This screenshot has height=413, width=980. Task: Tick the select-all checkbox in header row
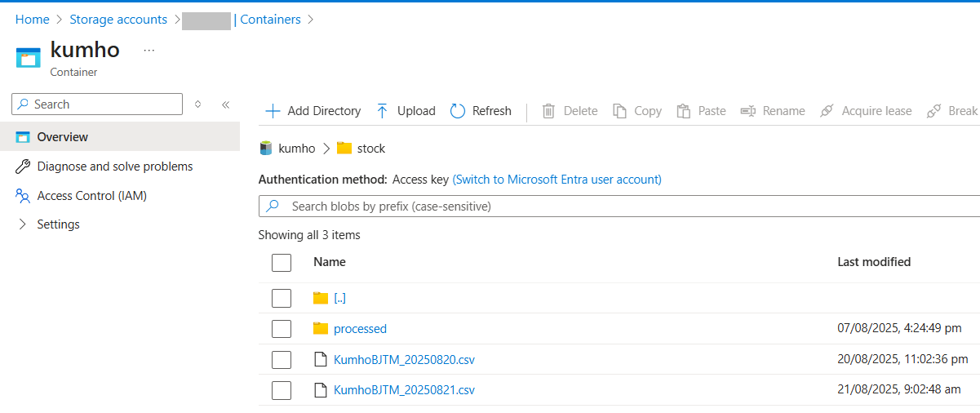pos(282,262)
